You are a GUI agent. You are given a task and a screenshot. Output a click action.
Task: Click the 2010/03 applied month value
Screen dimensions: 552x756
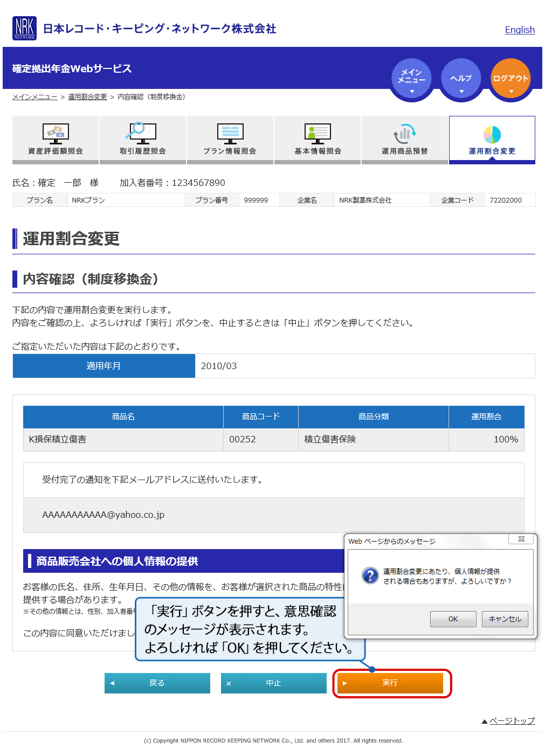click(x=219, y=366)
